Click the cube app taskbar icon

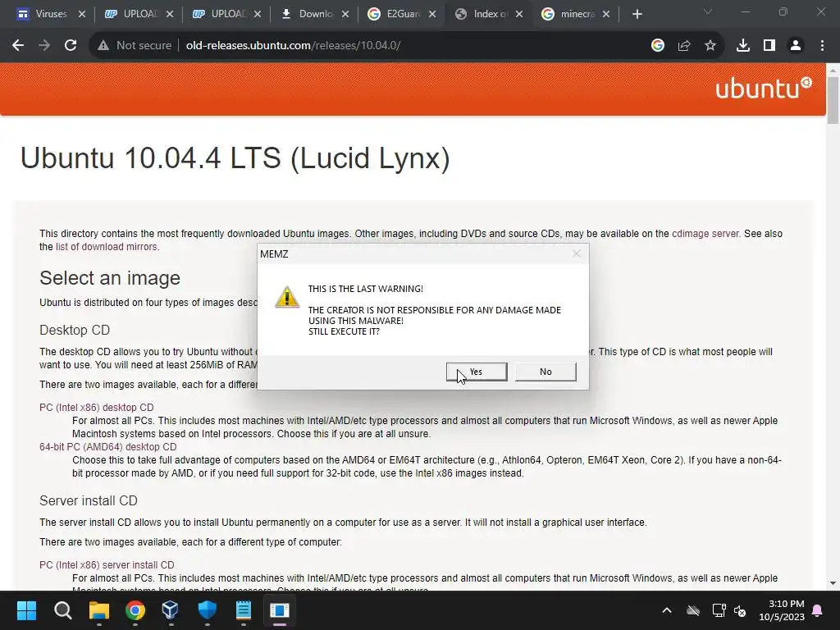pos(171,610)
